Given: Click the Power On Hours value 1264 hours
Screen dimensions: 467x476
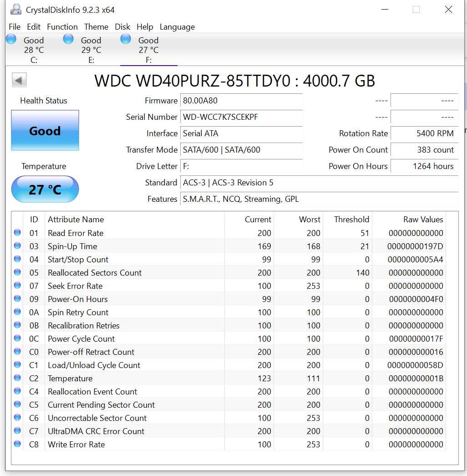Looking at the screenshot, I should (424, 166).
